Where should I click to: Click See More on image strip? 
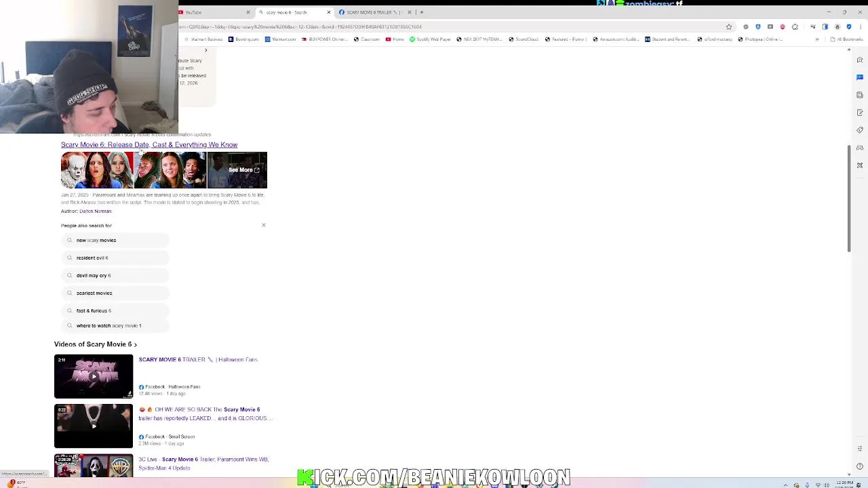point(243,170)
